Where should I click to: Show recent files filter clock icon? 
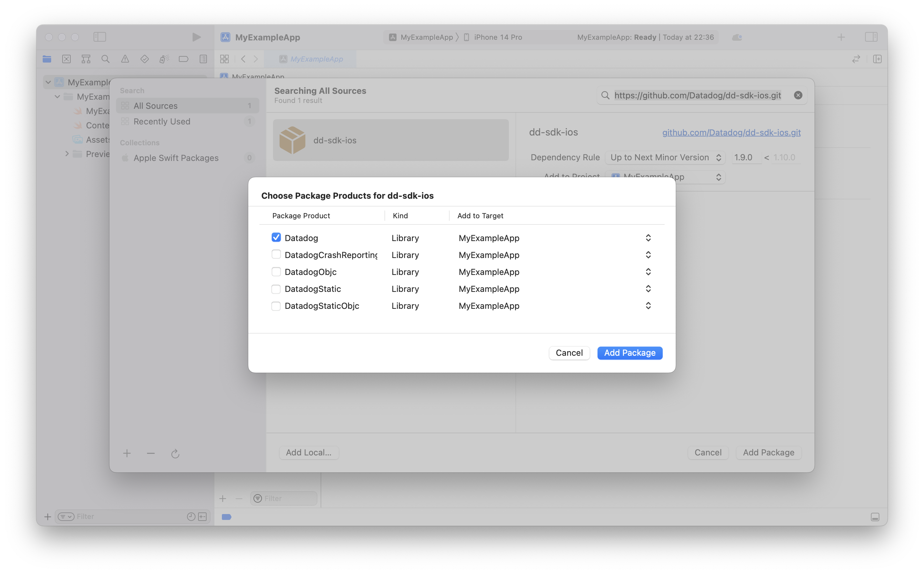click(191, 516)
